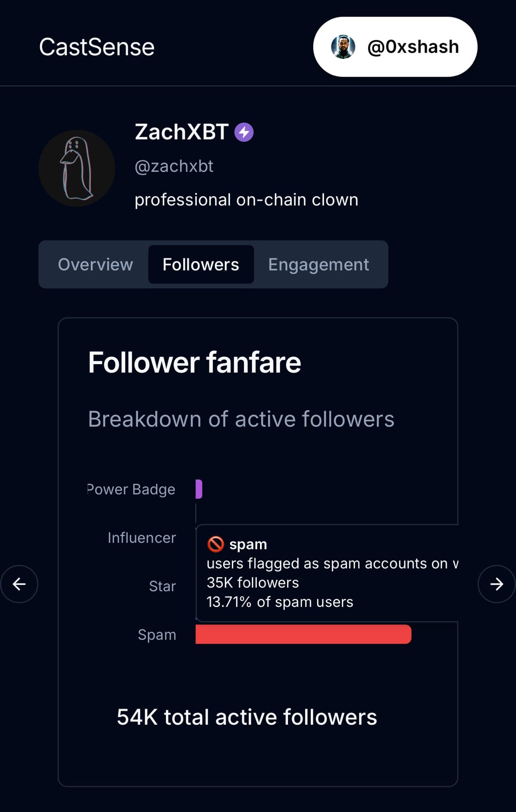
Task: Switch to the Overview tab
Action: 95,265
